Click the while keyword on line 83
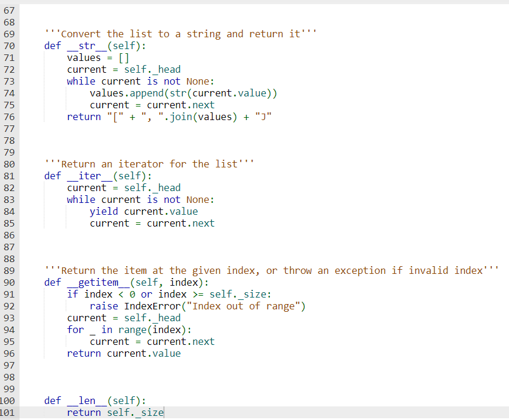The width and height of the screenshot is (509, 420). 80,199
